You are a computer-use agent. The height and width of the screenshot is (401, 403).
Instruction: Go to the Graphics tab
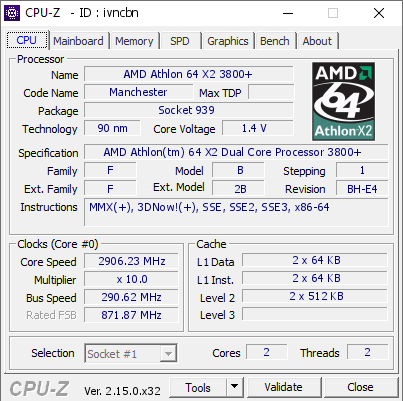click(228, 41)
